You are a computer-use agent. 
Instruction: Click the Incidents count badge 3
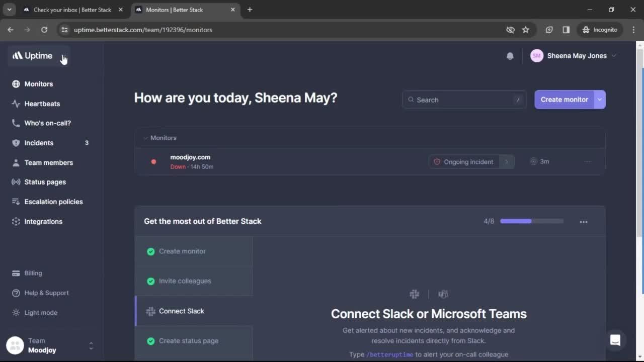pyautogui.click(x=87, y=143)
